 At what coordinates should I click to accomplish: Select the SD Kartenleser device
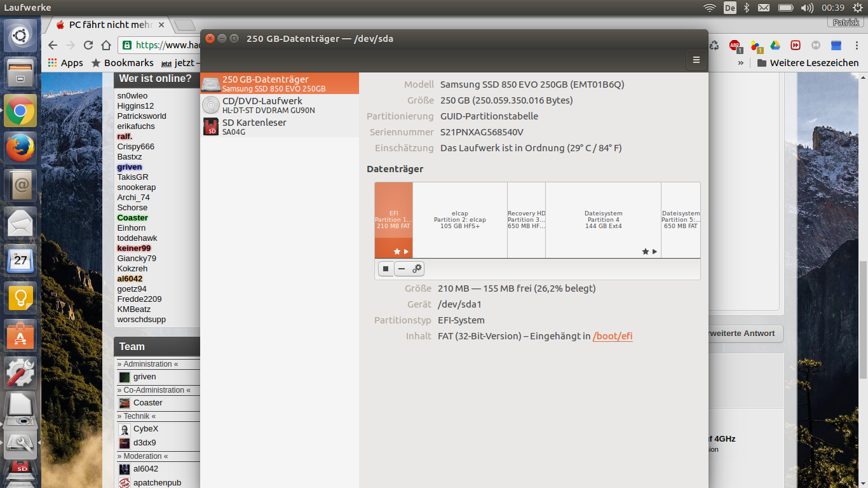[x=280, y=126]
